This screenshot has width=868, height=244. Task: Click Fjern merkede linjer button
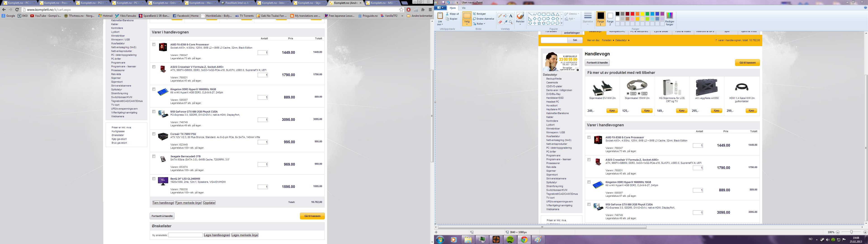pyautogui.click(x=188, y=203)
